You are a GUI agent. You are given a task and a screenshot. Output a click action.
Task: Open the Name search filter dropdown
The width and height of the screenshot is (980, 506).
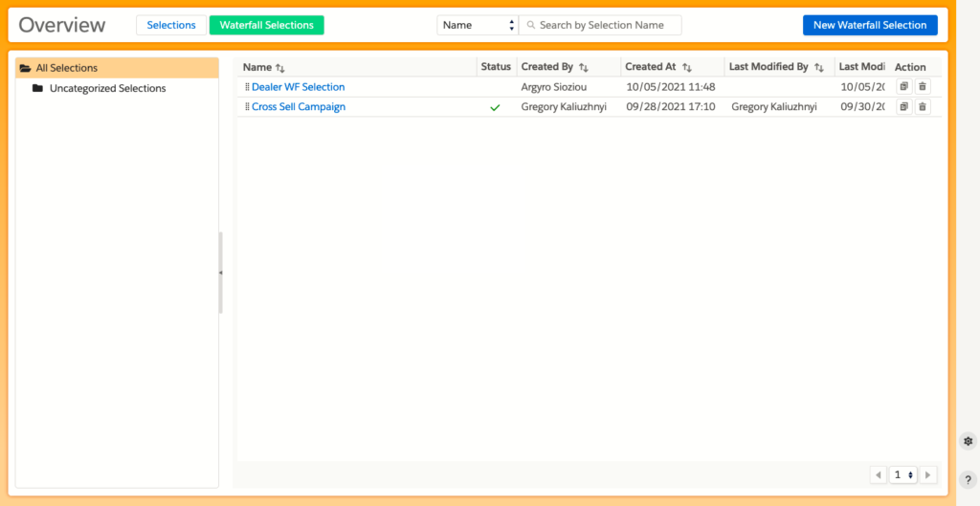477,25
